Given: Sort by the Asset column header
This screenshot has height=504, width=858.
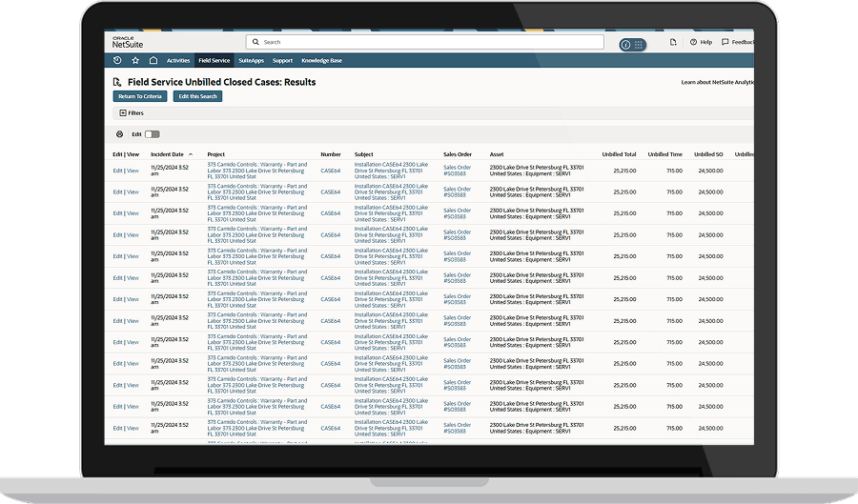Looking at the screenshot, I should tap(497, 154).
